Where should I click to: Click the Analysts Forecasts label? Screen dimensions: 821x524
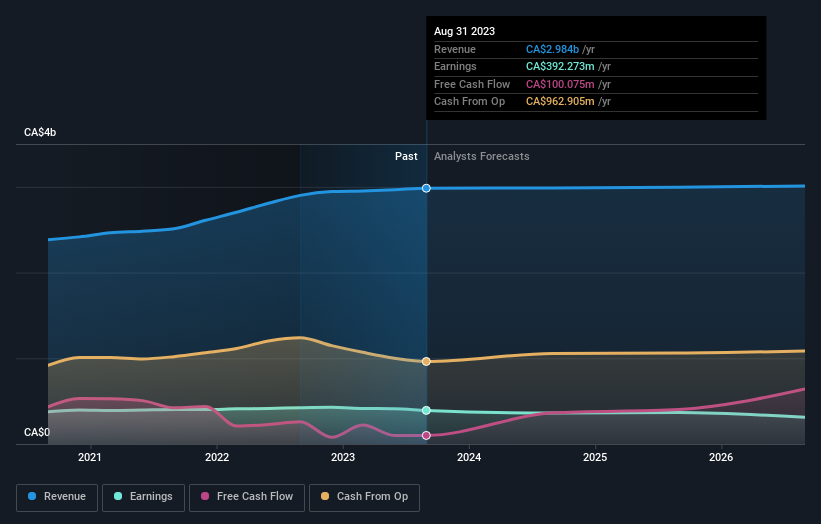[482, 157]
